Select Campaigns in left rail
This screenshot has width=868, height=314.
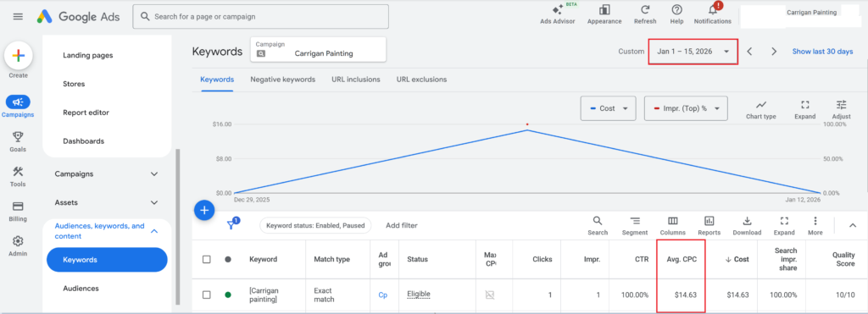tap(18, 107)
